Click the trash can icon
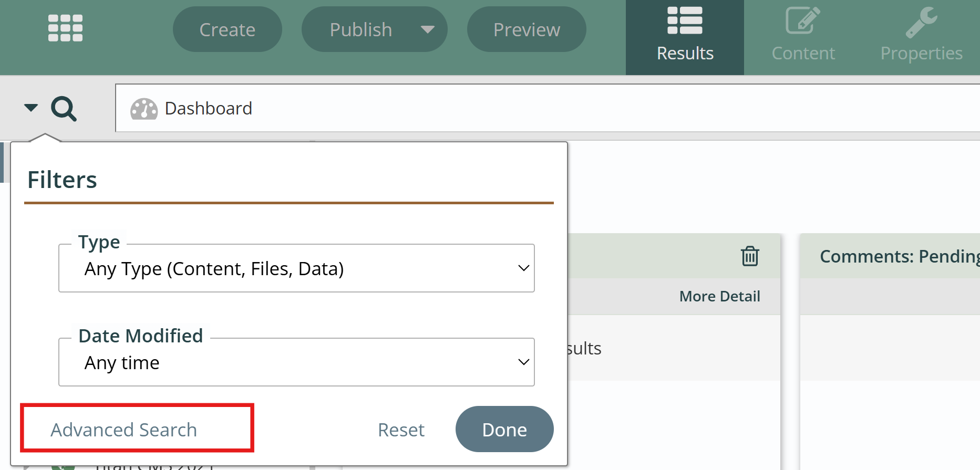The width and height of the screenshot is (980, 470). tap(750, 256)
